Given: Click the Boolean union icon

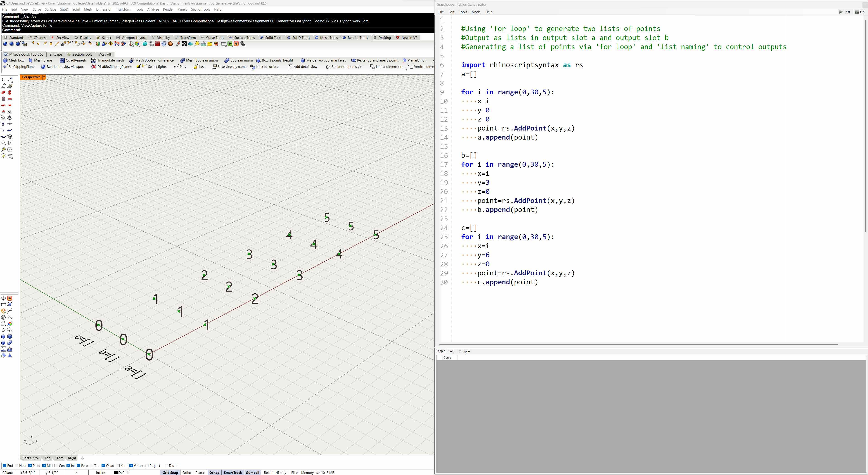Looking at the screenshot, I should point(227,60).
